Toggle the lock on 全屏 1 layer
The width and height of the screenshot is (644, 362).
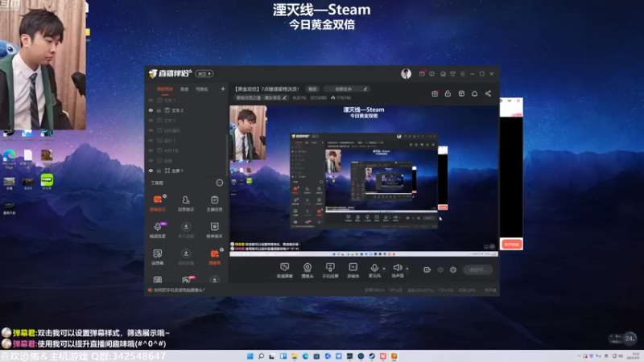pos(159,171)
